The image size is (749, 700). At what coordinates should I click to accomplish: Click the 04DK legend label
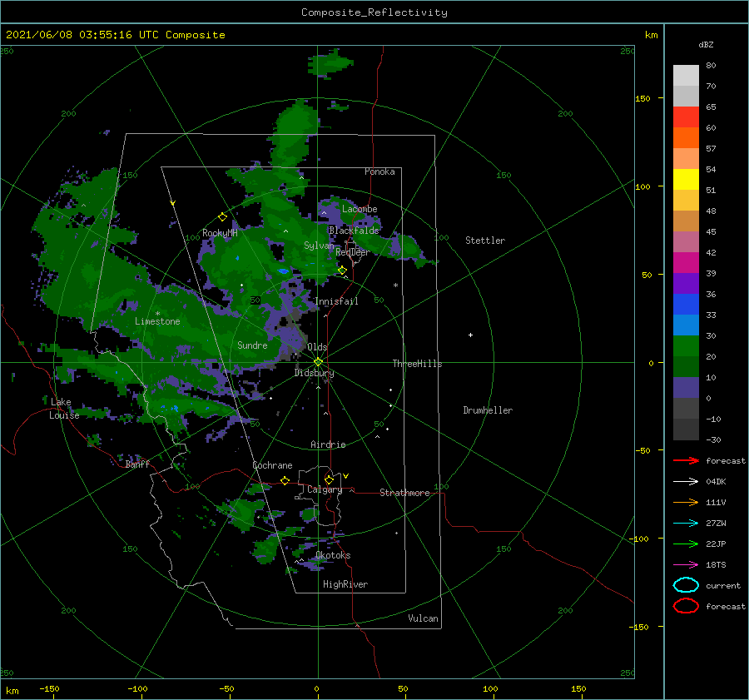(716, 481)
